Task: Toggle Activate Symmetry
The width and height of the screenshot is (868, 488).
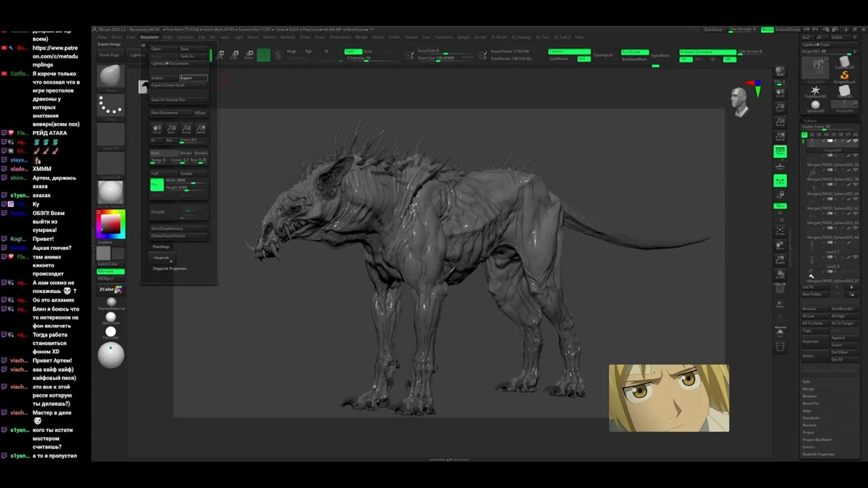Action: click(707, 52)
